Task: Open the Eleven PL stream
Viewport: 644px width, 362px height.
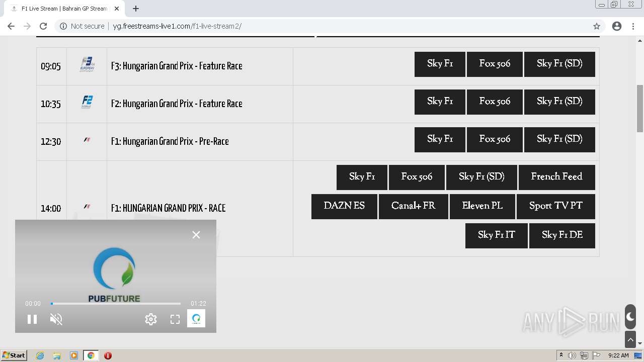Action: click(482, 207)
